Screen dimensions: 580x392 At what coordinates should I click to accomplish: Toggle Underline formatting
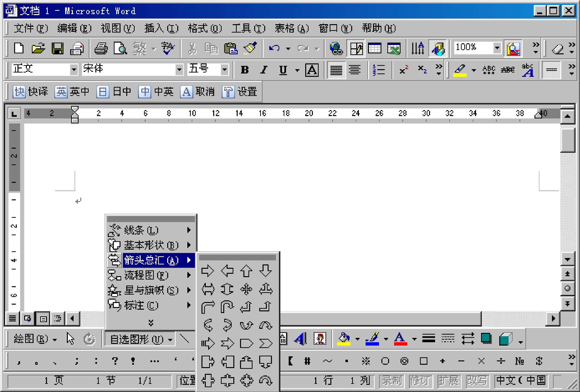coord(283,70)
